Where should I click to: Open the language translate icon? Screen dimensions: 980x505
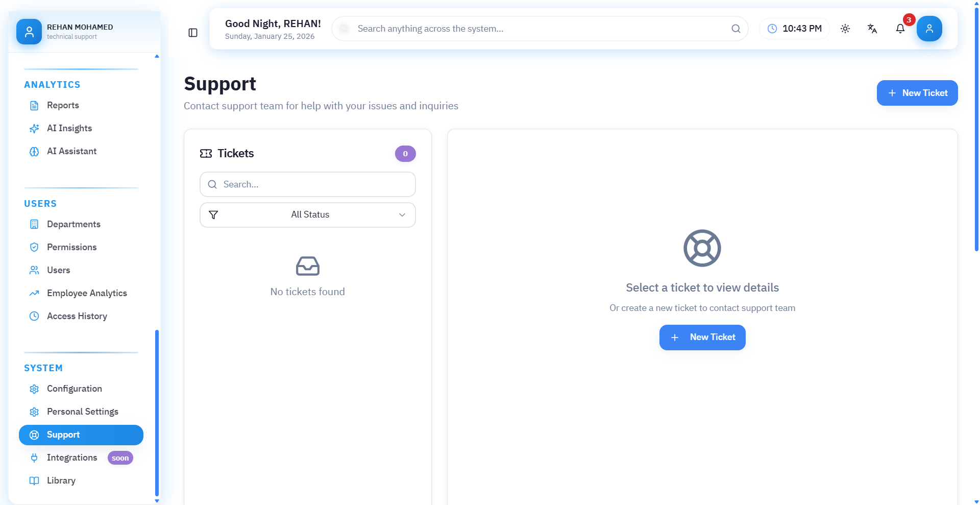pyautogui.click(x=872, y=29)
